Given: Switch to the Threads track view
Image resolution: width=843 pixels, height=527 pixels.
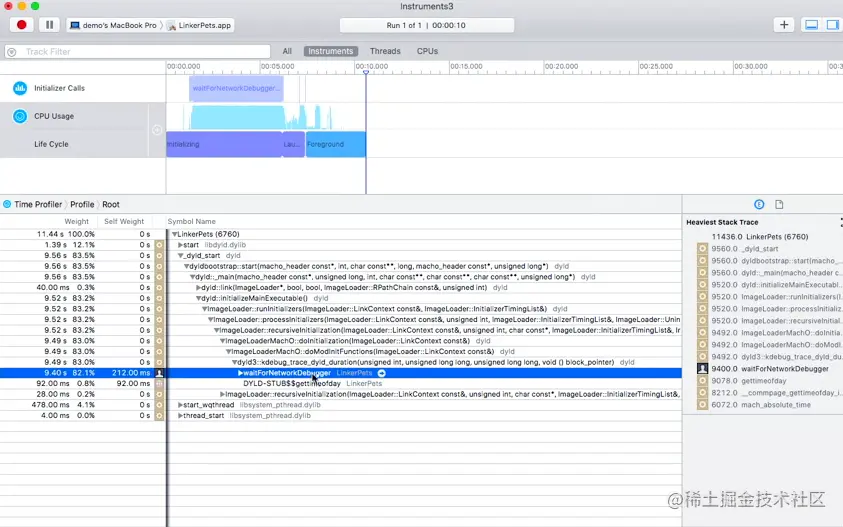Looking at the screenshot, I should coord(385,51).
